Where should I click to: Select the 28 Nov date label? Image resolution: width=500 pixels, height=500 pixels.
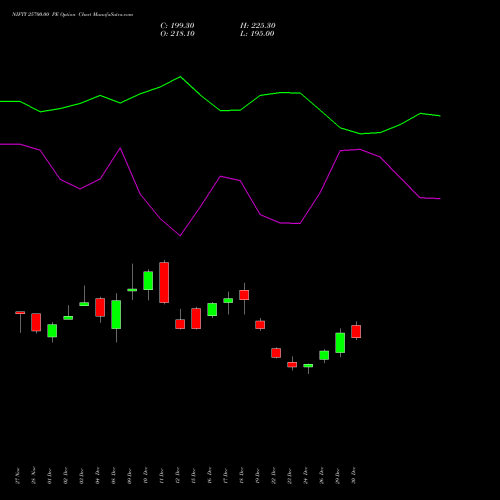click(34, 476)
